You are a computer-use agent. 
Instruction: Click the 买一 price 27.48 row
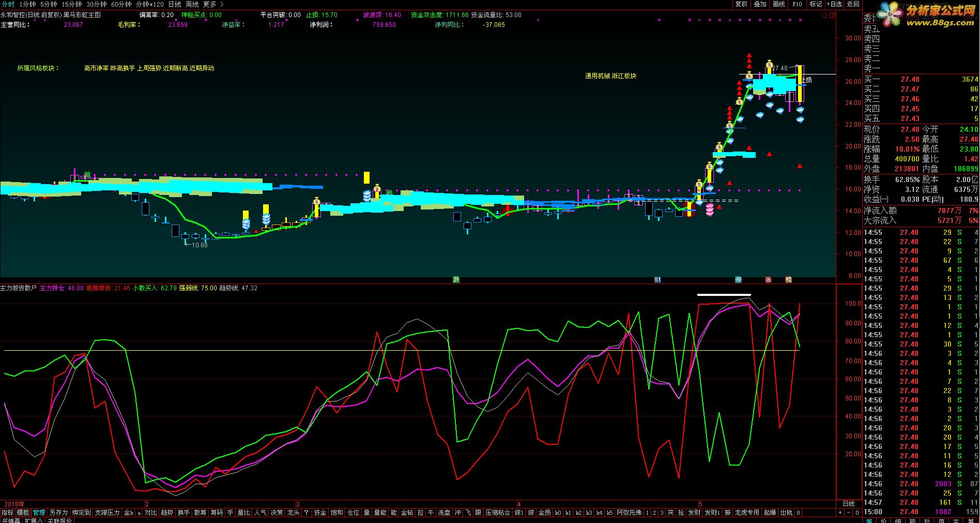pos(921,79)
